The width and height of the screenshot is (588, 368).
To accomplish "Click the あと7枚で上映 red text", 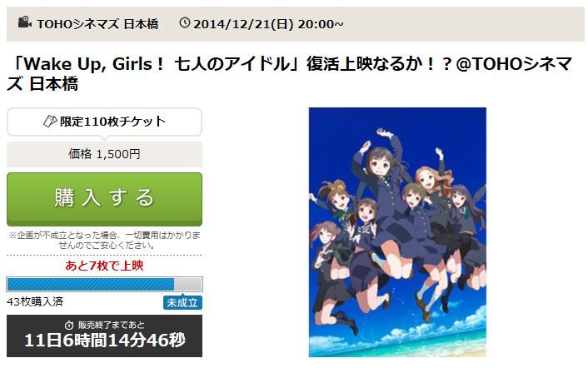I will point(104,266).
